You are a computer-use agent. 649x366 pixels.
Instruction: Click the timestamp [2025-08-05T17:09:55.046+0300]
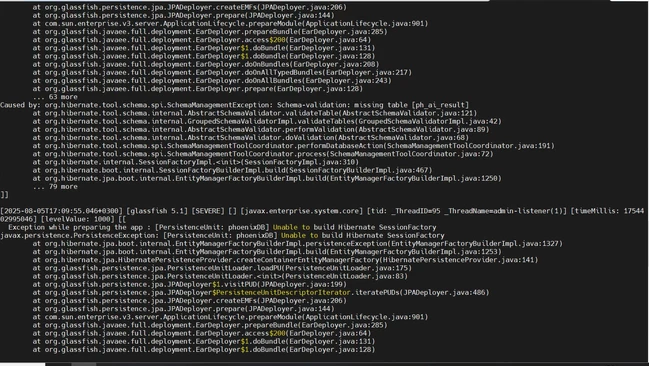click(x=61, y=211)
